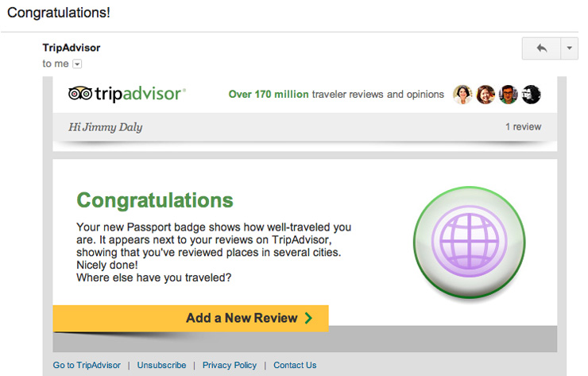
Task: Click the avatar of the smiling red-haired woman
Action: pyautogui.click(x=485, y=95)
